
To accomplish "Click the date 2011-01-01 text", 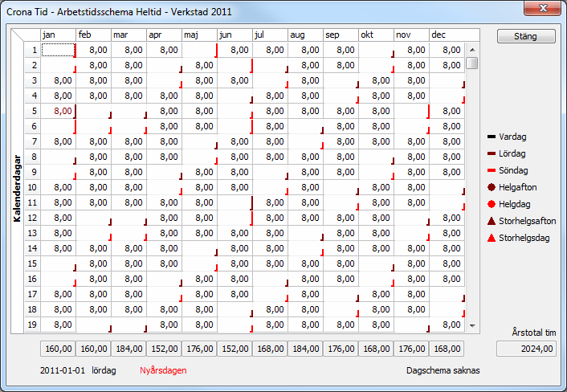I will (63, 370).
